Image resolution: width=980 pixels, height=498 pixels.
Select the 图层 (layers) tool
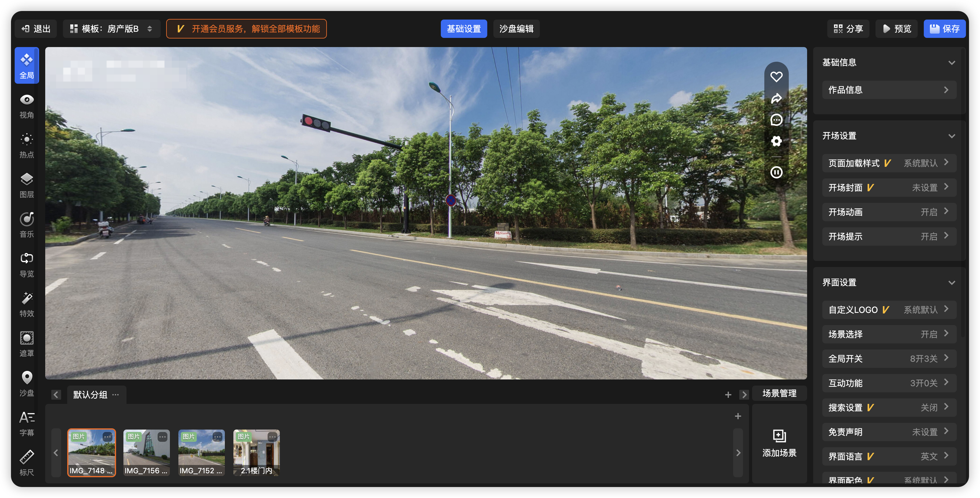pyautogui.click(x=27, y=185)
